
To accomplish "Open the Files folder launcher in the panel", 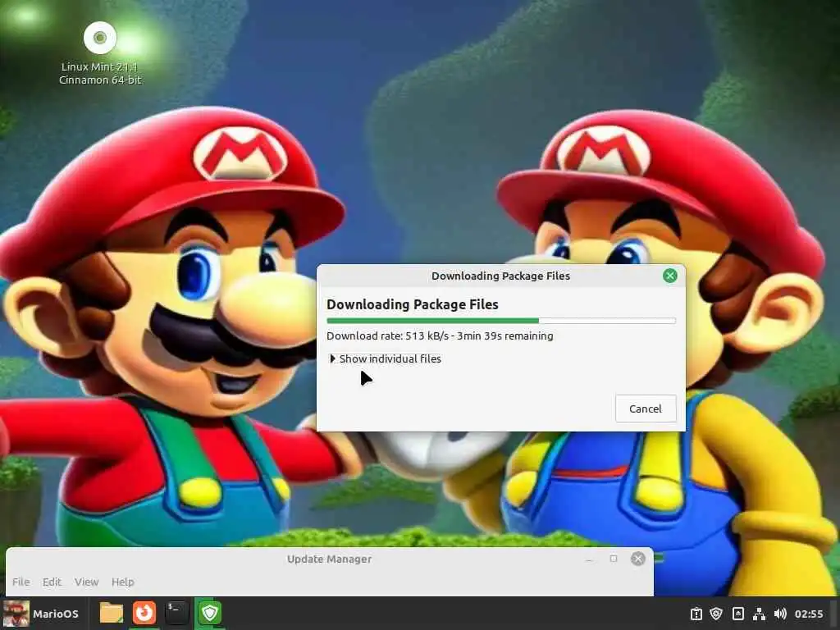I will (x=112, y=613).
